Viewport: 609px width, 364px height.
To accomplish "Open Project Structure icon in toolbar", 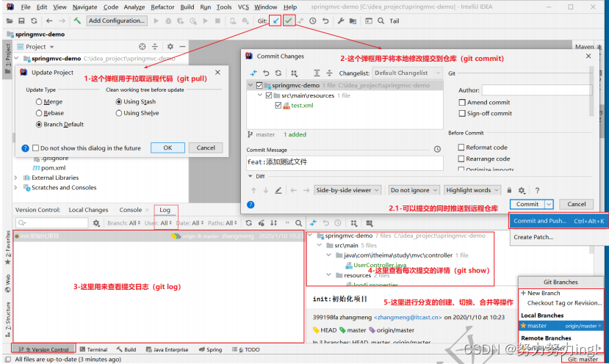I will [x=353, y=21].
